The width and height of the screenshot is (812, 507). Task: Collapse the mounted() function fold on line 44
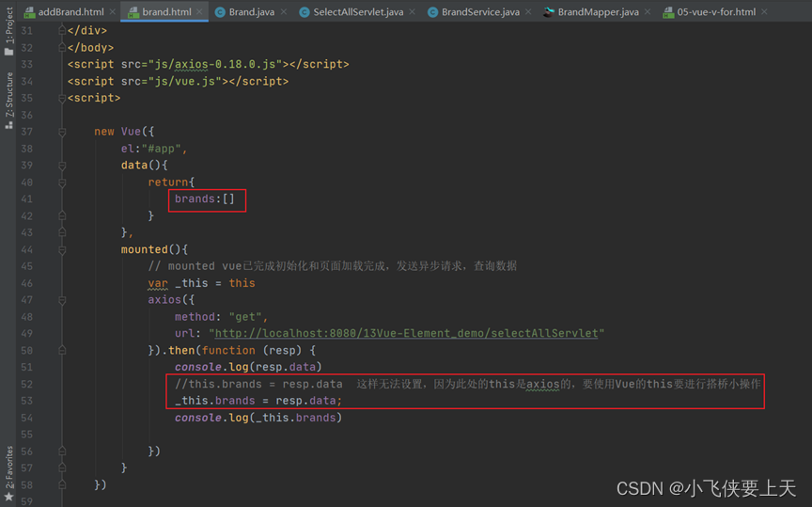pos(62,250)
